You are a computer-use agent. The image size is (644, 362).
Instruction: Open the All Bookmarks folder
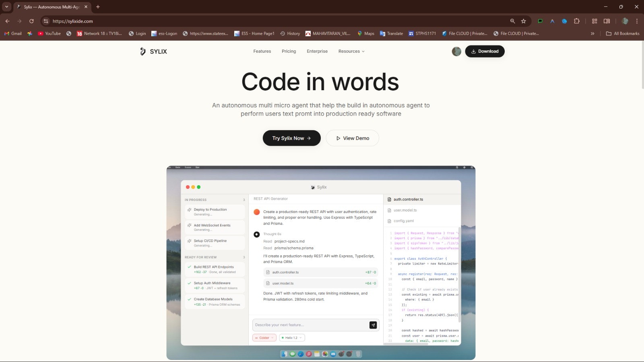coord(623,33)
